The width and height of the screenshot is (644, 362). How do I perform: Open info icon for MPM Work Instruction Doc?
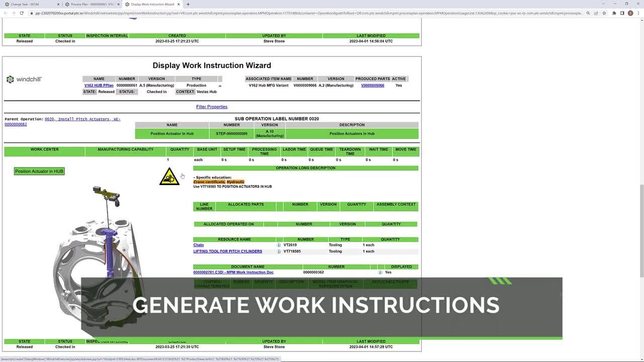tap(380, 272)
